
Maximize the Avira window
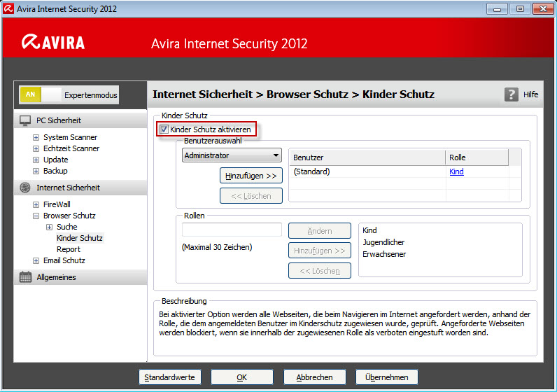coord(520,9)
